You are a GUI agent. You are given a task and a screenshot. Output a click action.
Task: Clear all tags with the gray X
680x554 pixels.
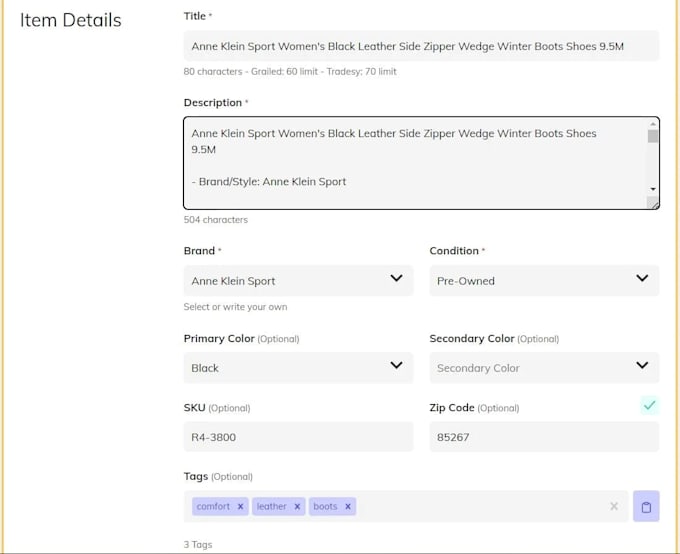tap(614, 506)
